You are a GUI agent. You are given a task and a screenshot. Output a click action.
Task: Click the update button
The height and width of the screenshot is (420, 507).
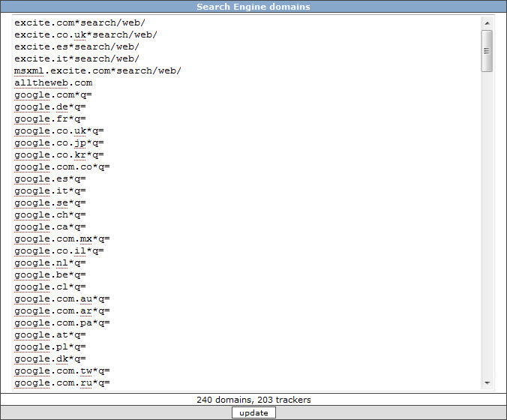[x=253, y=412]
